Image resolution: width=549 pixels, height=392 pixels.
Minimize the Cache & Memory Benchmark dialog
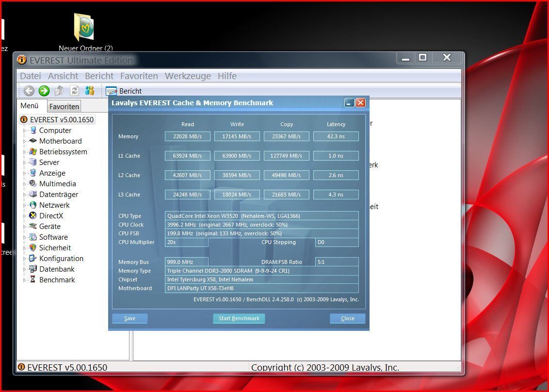[349, 103]
